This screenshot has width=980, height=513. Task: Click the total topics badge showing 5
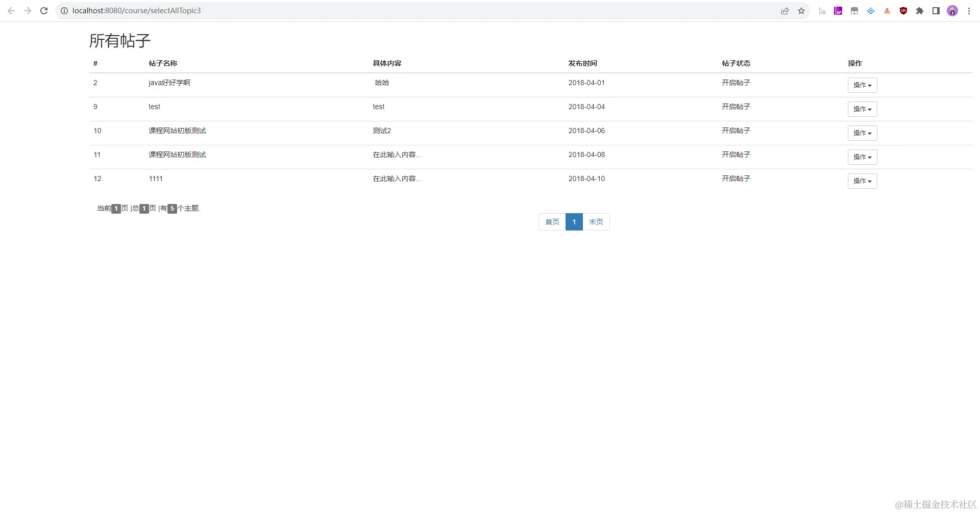click(173, 209)
